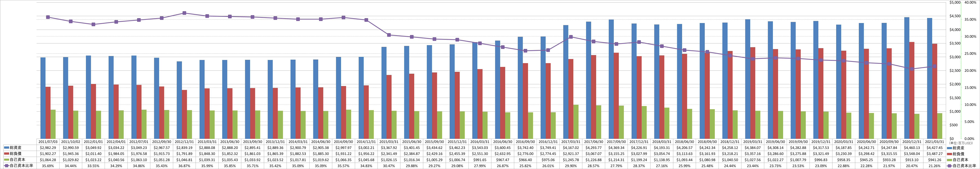Viewport: 980px width, 169px height.
Task: Click the 2017/03/31 date column header
Action: coord(571,142)
